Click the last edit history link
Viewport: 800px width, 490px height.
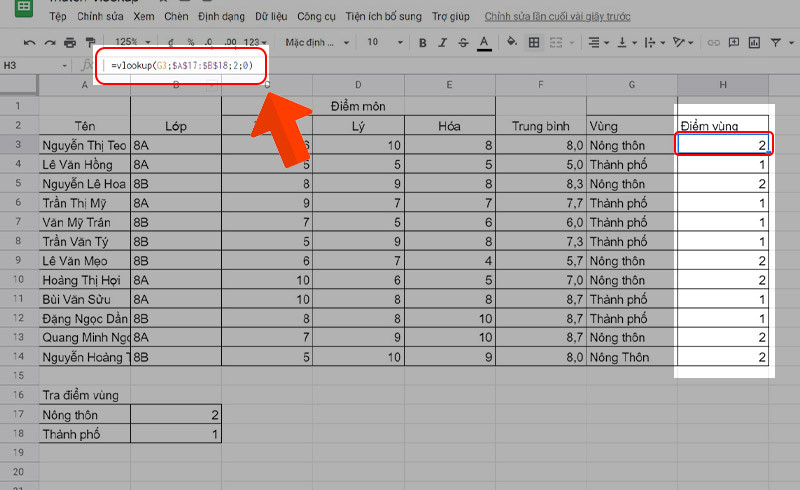coord(557,16)
